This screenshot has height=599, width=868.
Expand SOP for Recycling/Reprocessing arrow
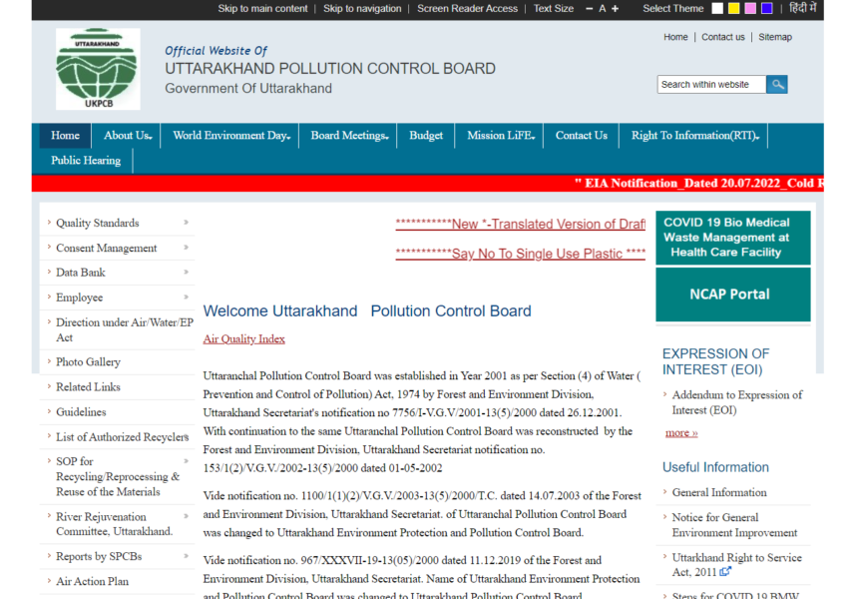click(x=186, y=461)
